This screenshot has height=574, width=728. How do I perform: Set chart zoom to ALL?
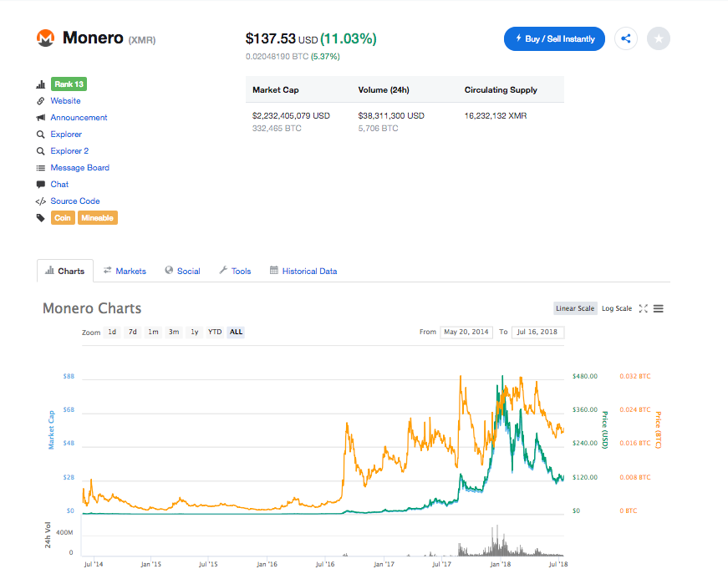[x=236, y=332]
